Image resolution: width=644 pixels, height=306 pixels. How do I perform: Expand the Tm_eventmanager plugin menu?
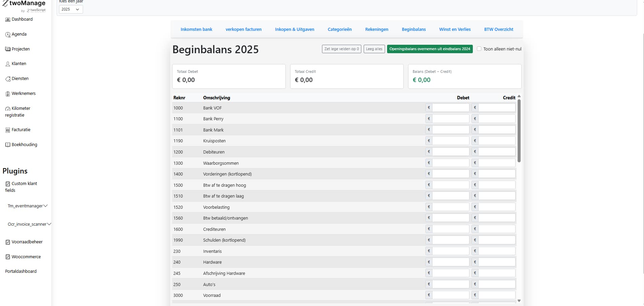pos(45,206)
